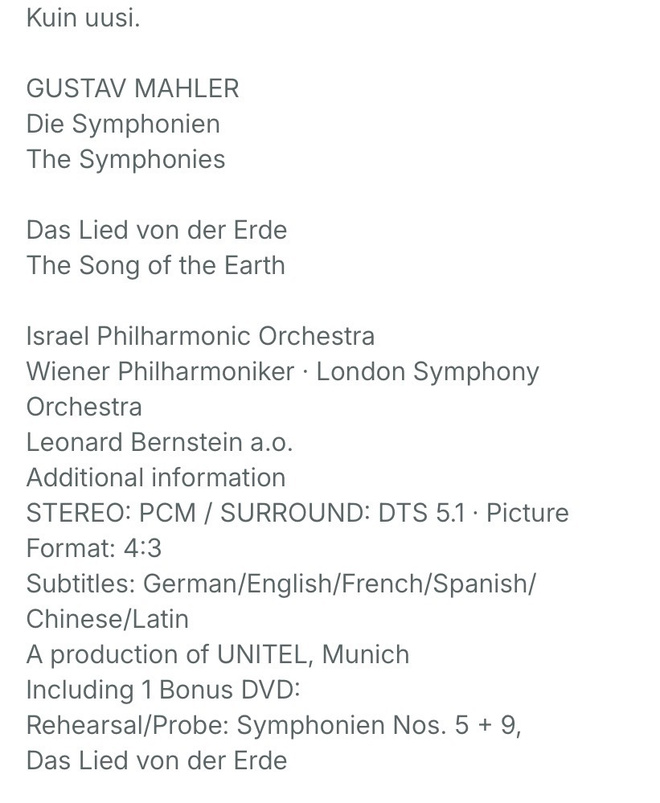Click 'The Song of the Earth' line

point(156,266)
